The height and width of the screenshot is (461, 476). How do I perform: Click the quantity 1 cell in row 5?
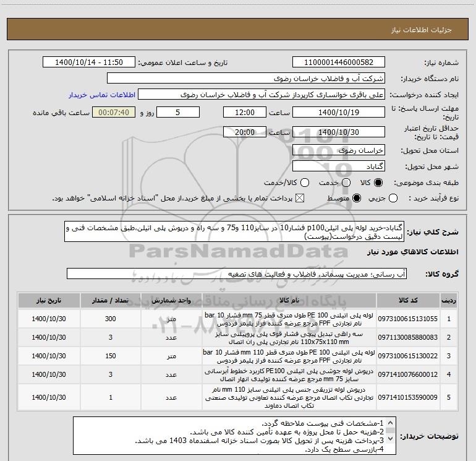click(111, 397)
